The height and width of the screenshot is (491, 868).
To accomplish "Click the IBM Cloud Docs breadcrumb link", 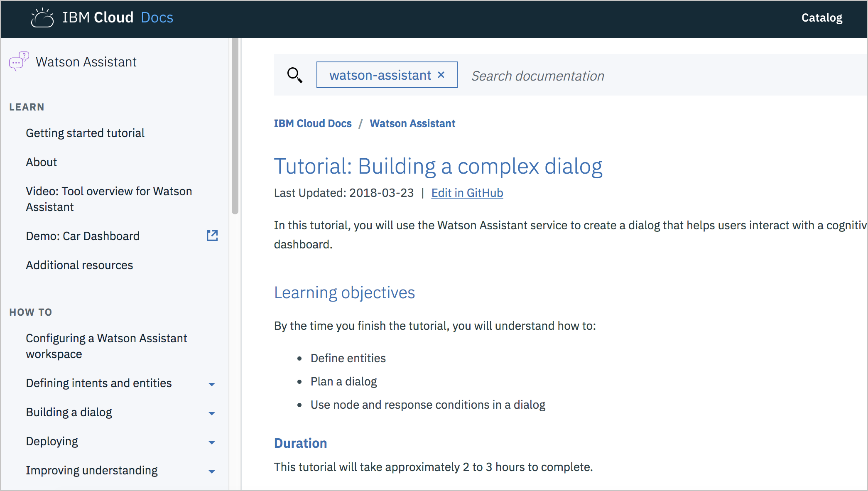I will (313, 123).
